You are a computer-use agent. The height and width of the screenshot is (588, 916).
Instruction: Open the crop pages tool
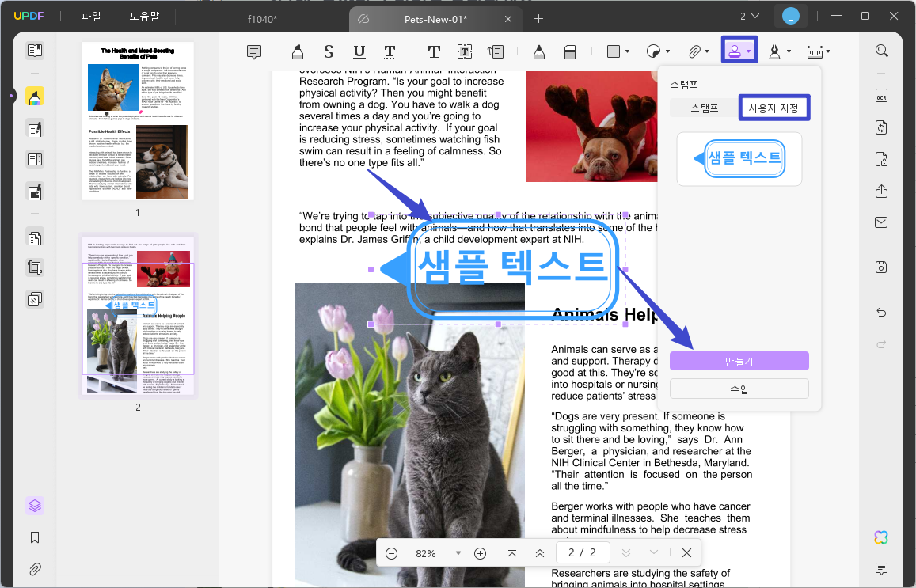[35, 267]
